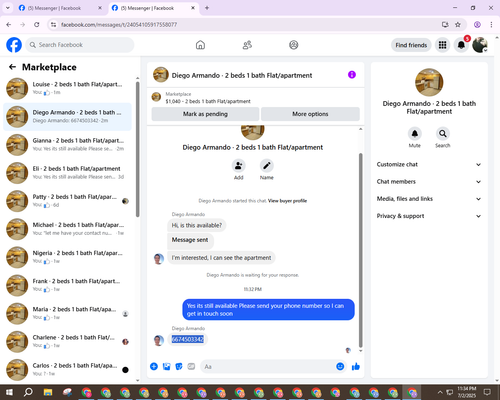This screenshot has width=500, height=400.
Task: Click the Find friends button
Action: [411, 45]
